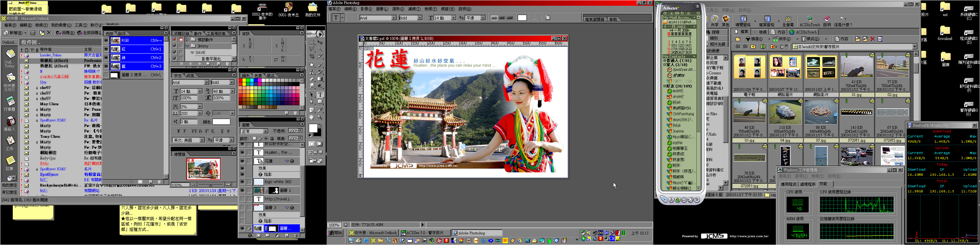The height and width of the screenshot is (245, 980).
Task: Switch to 處理程序 tab in Task Manager
Action: pos(808,184)
